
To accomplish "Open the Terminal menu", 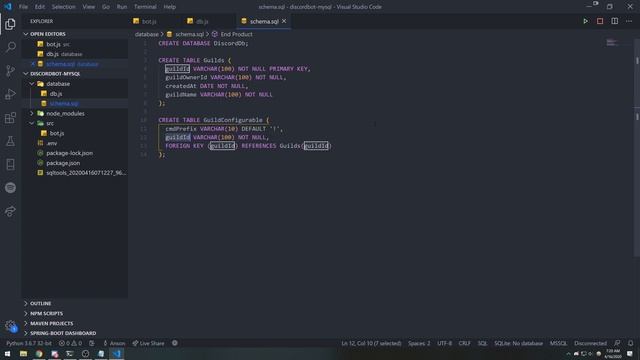I will [145, 7].
